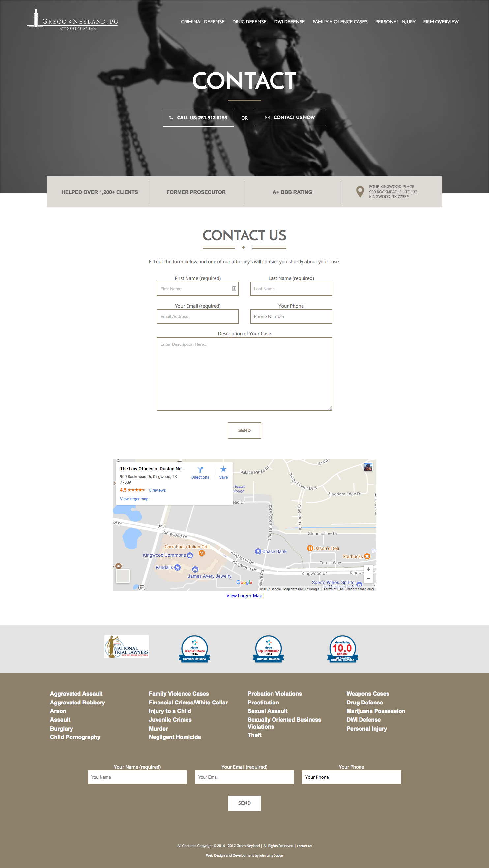This screenshot has width=489, height=868.
Task: Click the map's Terms of Use link
Action: 333,589
